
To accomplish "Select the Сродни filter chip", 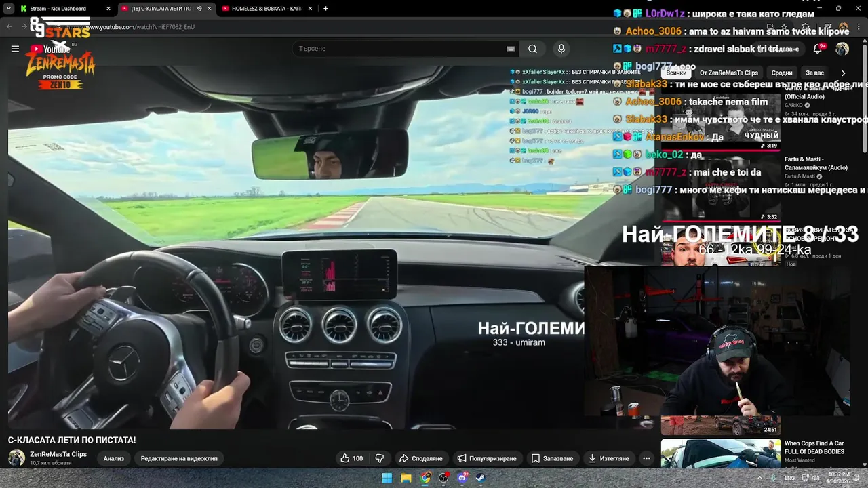I will [x=782, y=73].
